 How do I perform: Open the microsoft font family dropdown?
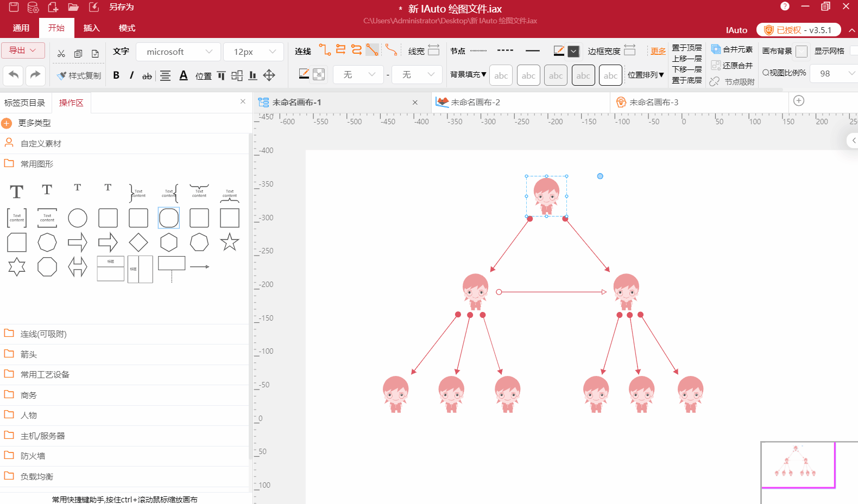tap(179, 52)
